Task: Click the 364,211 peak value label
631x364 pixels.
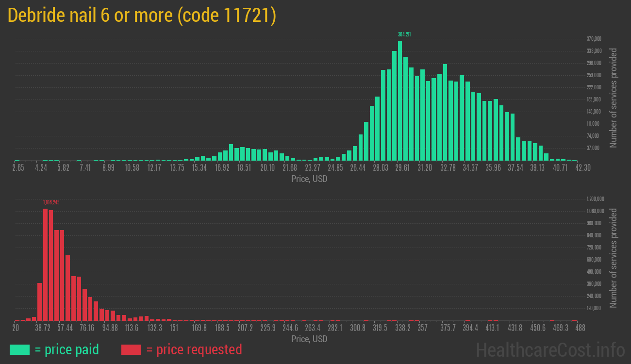Action: (x=404, y=34)
